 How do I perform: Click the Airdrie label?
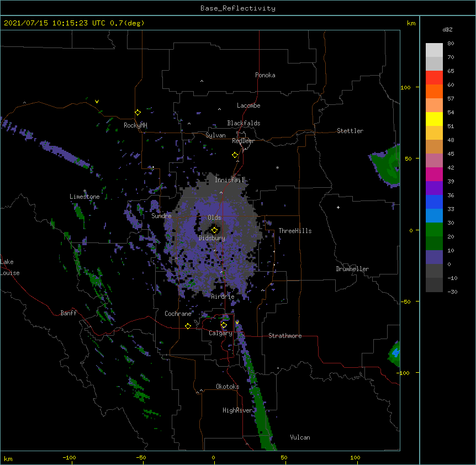pos(223,297)
